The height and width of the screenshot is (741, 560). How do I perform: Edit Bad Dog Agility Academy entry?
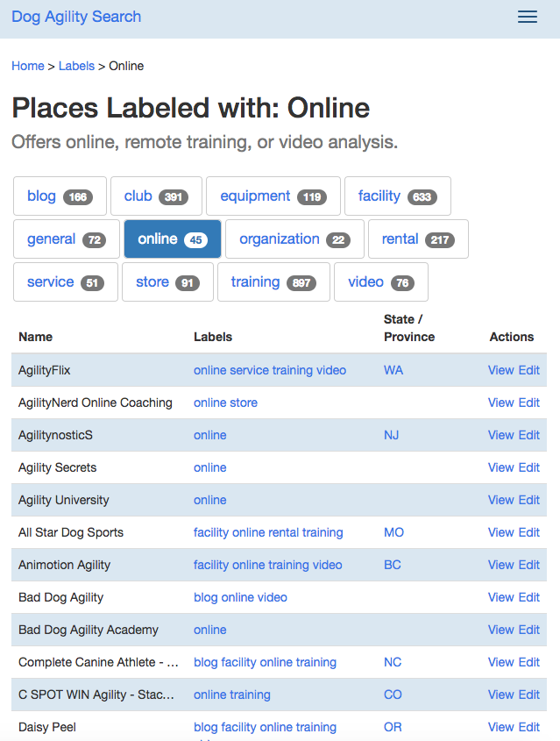(x=528, y=630)
